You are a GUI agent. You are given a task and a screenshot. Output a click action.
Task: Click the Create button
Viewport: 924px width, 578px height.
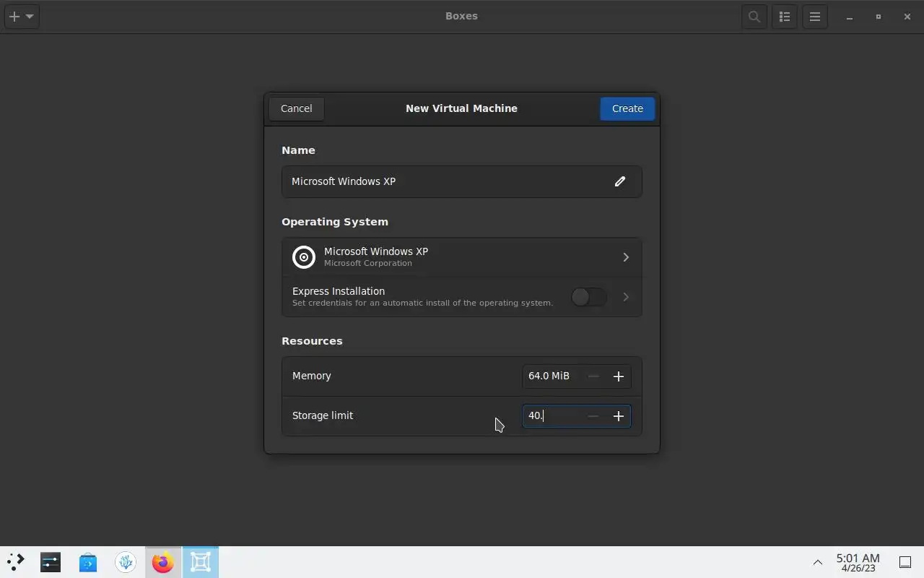point(627,108)
